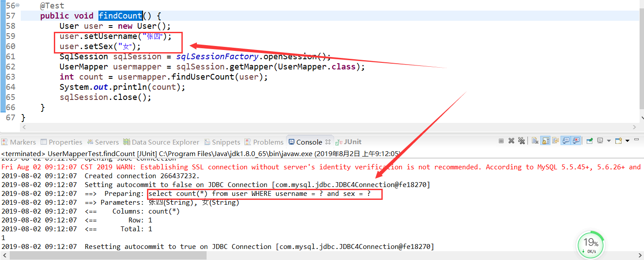Click findUserCount(user) call on line 63
The width and height of the screenshot is (644, 260).
pyautogui.click(x=217, y=77)
